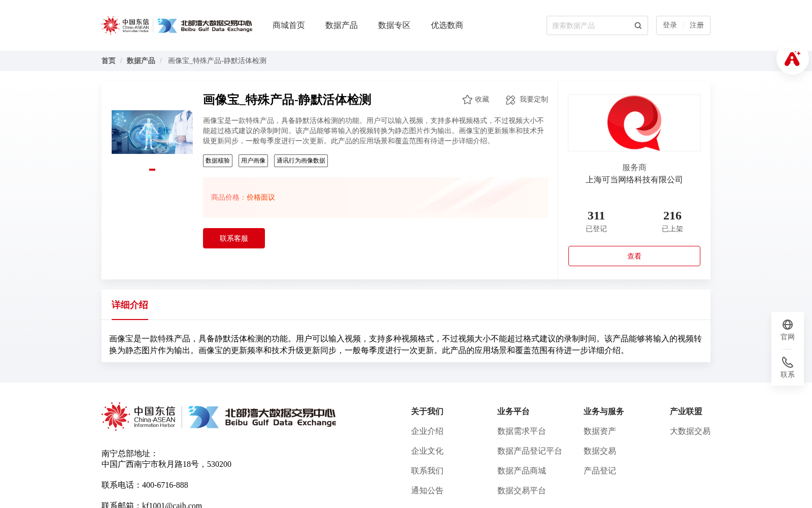Select the 通讯行为画像数据 tag
This screenshot has width=812, height=508.
click(301, 161)
